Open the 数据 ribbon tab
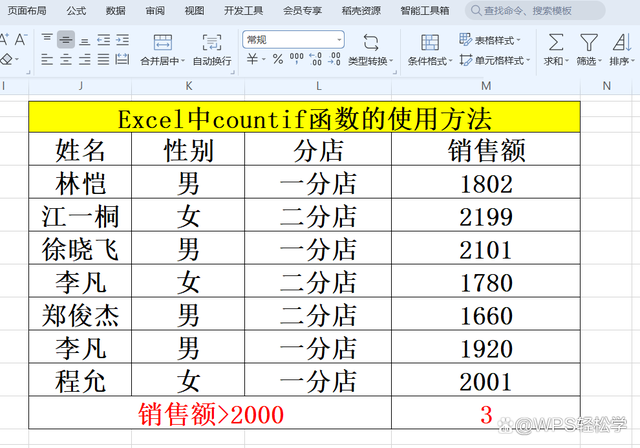 point(116,11)
